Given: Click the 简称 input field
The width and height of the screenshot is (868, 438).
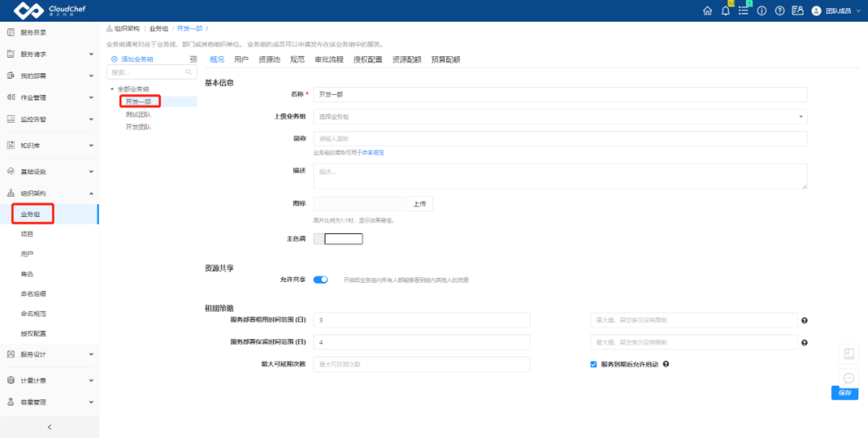Looking at the screenshot, I should 560,138.
